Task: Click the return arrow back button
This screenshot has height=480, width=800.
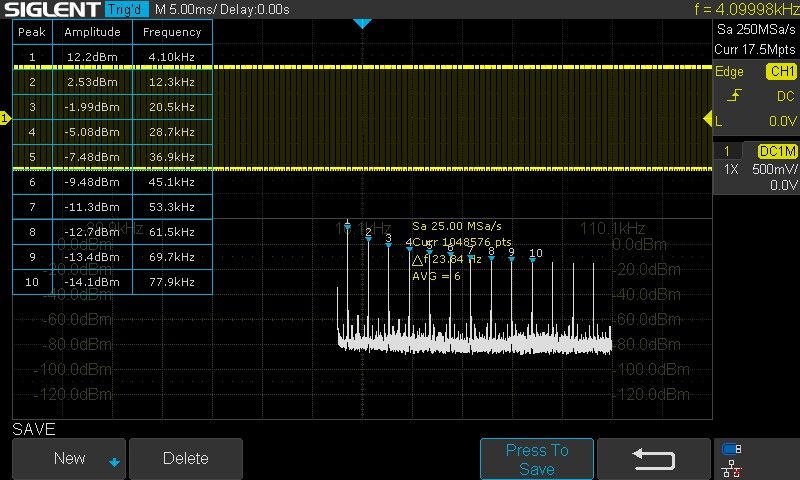Action: (x=654, y=459)
